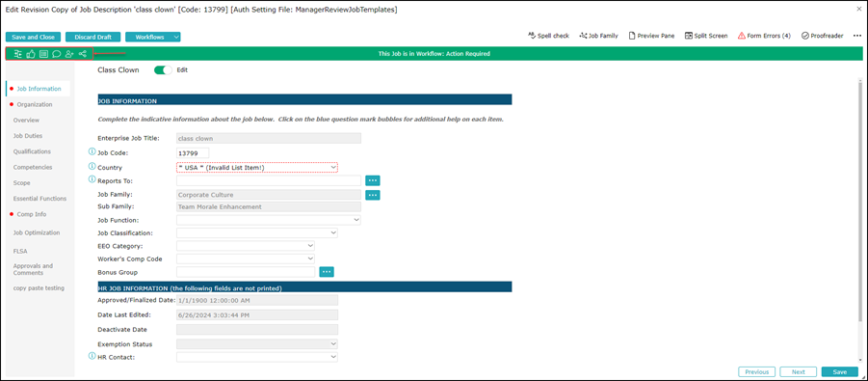Close the Edit Revision Copy window
Viewport: 868px width, 381px height.
click(859, 9)
